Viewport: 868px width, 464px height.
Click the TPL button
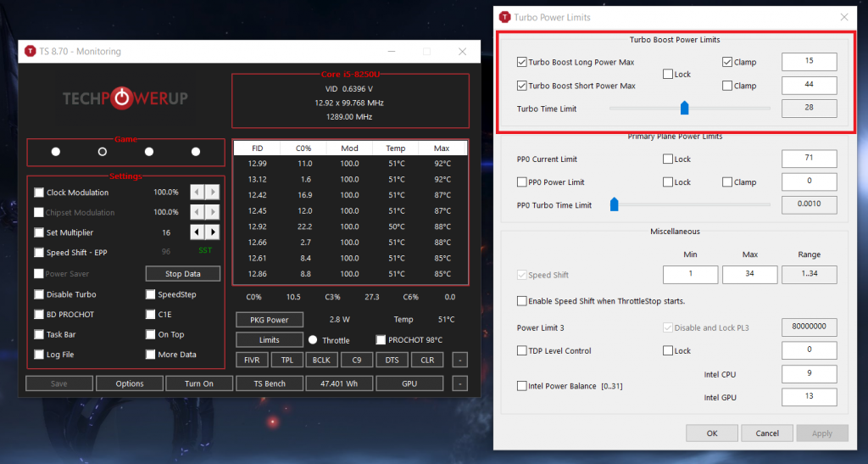[x=287, y=360]
